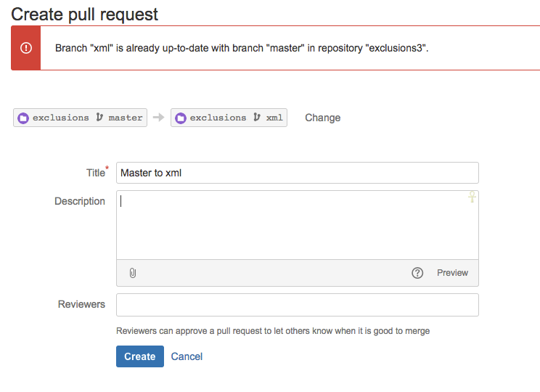Click the Preview description button
This screenshot has width=540, height=392.
tap(452, 273)
